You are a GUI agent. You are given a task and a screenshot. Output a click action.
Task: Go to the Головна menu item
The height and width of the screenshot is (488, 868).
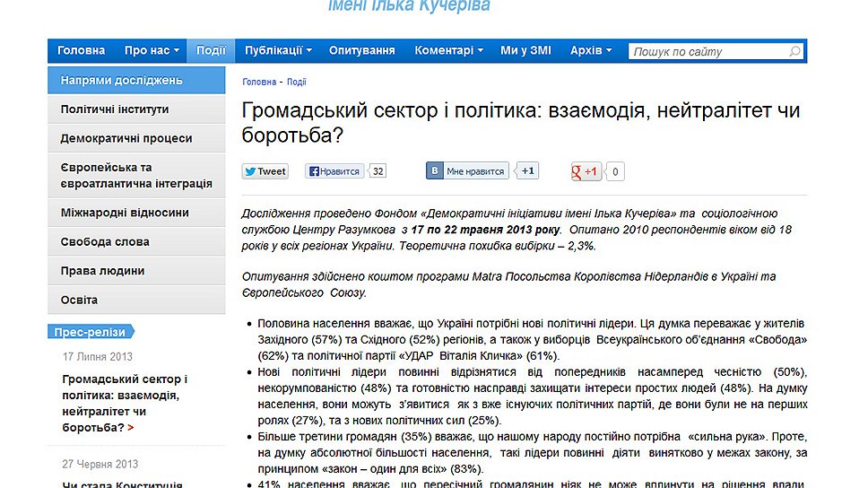point(82,51)
